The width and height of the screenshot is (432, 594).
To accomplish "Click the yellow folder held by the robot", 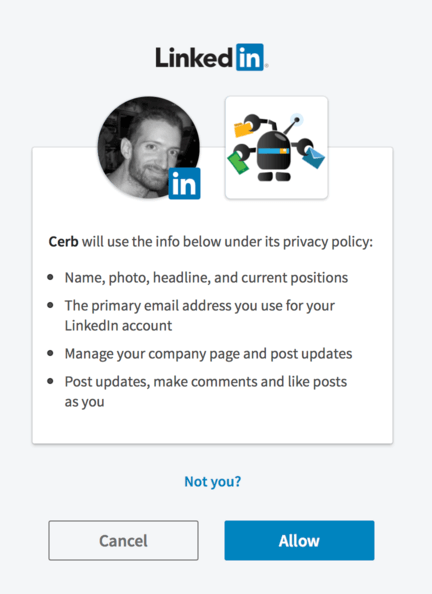I will click(x=243, y=129).
